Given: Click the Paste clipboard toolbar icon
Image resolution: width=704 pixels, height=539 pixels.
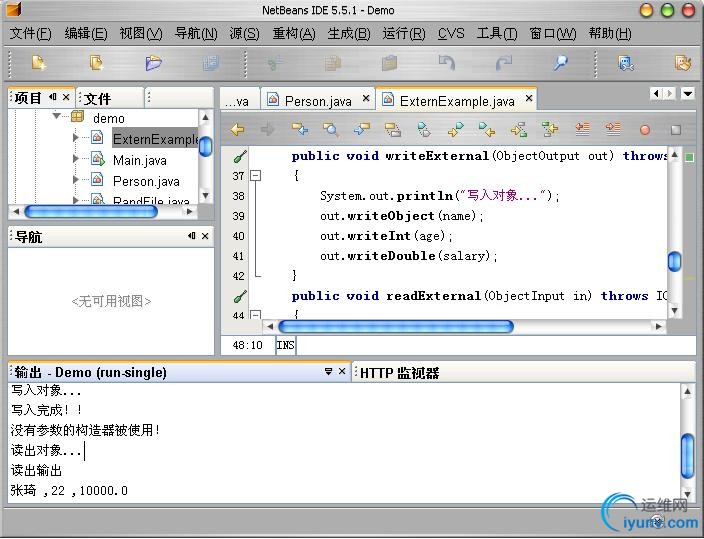Looking at the screenshot, I should click(x=389, y=63).
